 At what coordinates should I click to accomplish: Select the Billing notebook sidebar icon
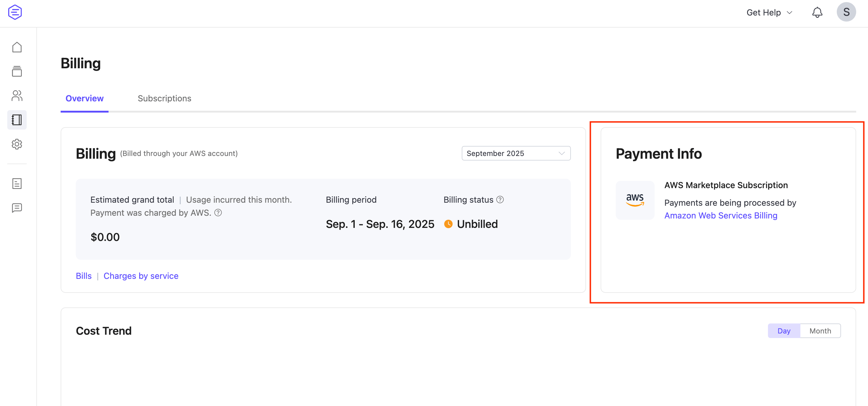click(17, 120)
